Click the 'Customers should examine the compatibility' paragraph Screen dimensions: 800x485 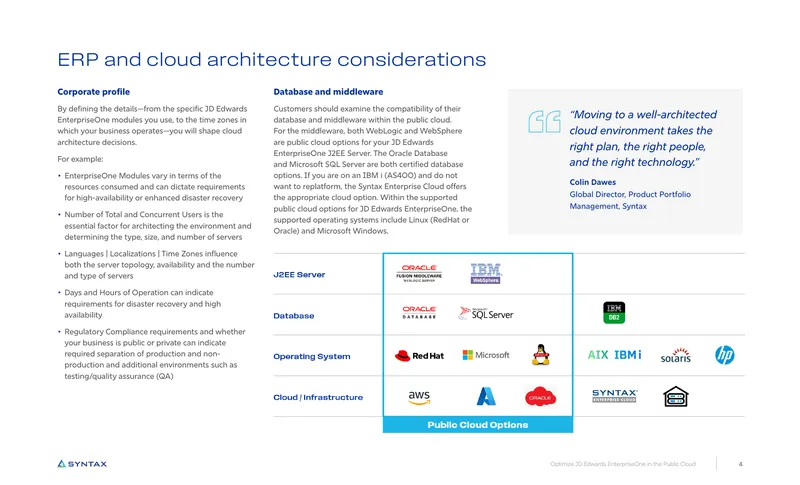372,170
